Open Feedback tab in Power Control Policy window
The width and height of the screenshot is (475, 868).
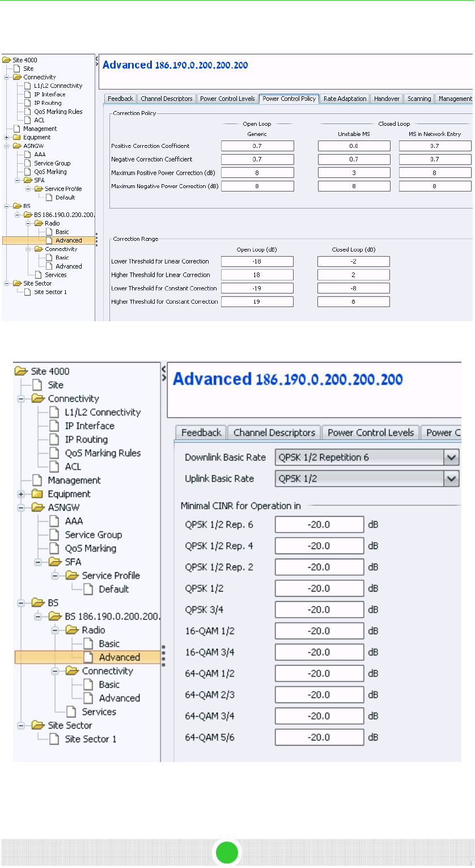click(x=120, y=99)
